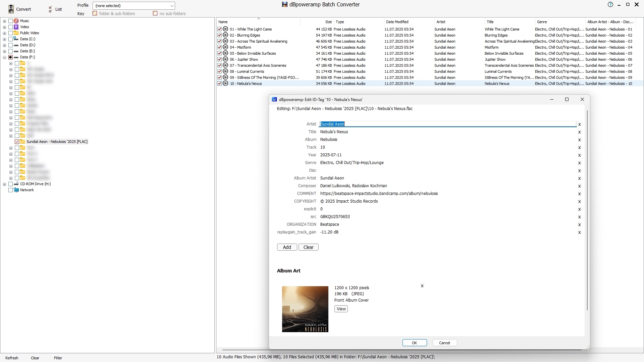Click into the Artist field
644x362 pixels.
(x=447, y=124)
